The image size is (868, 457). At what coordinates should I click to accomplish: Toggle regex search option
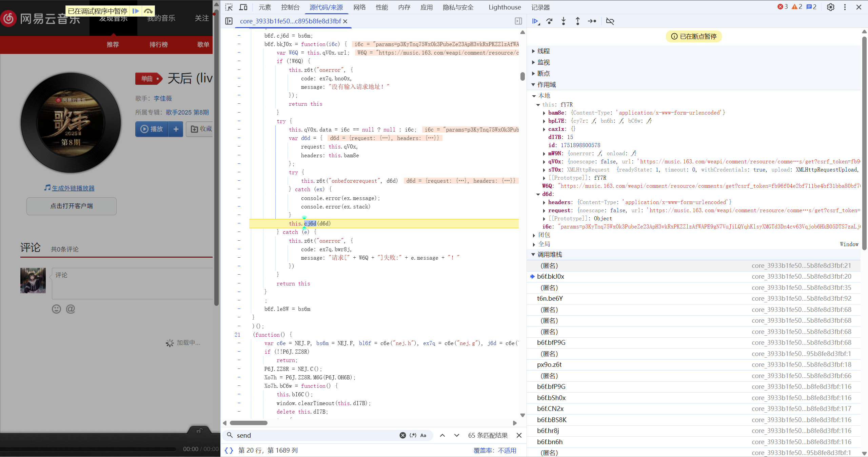413,435
